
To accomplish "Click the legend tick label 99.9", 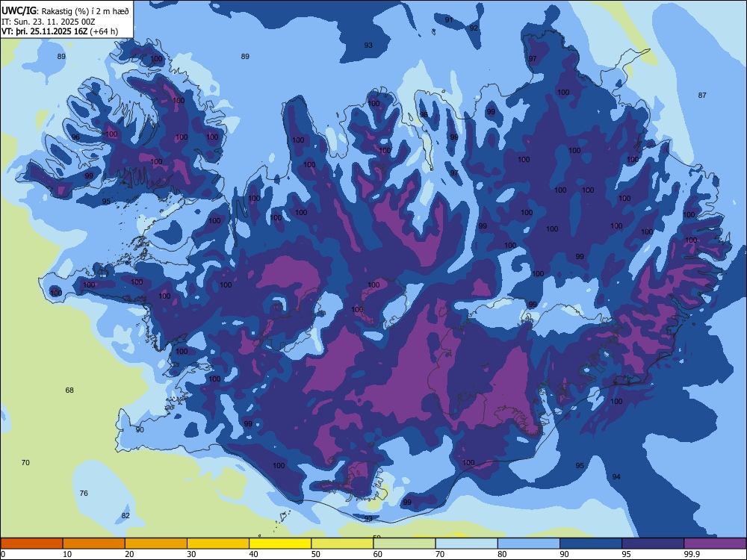I will coord(692,554).
